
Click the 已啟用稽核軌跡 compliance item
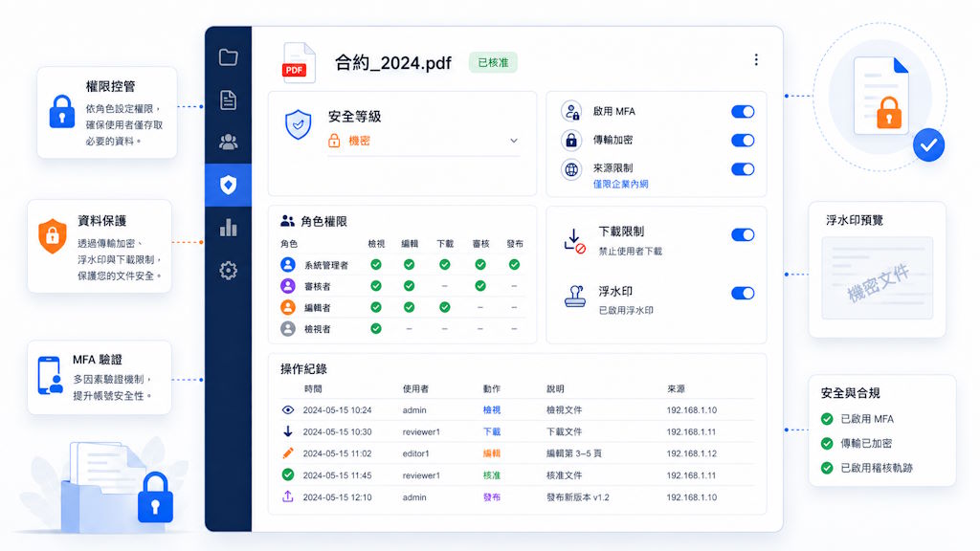pos(867,467)
